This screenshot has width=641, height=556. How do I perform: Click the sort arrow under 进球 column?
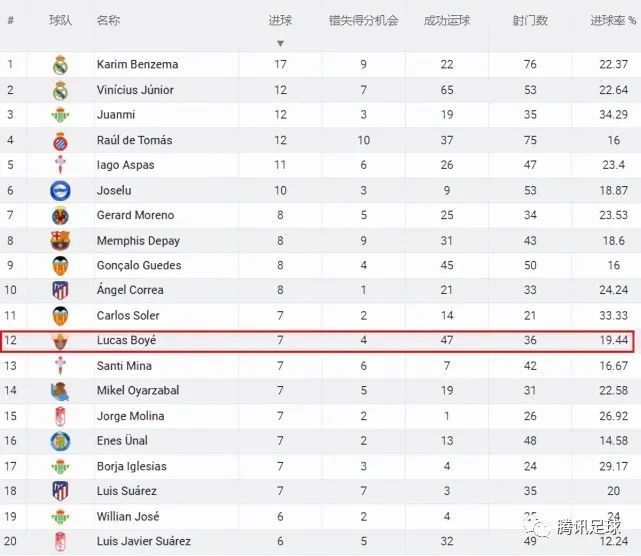pos(280,43)
